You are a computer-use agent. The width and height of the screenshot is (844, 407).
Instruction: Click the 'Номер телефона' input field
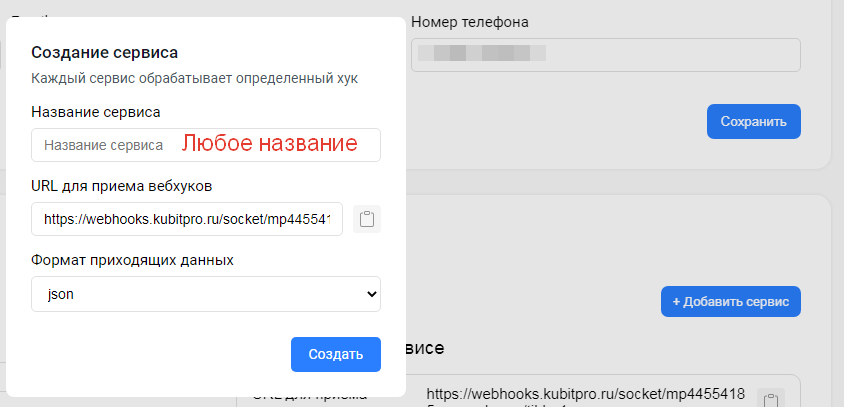coord(605,55)
